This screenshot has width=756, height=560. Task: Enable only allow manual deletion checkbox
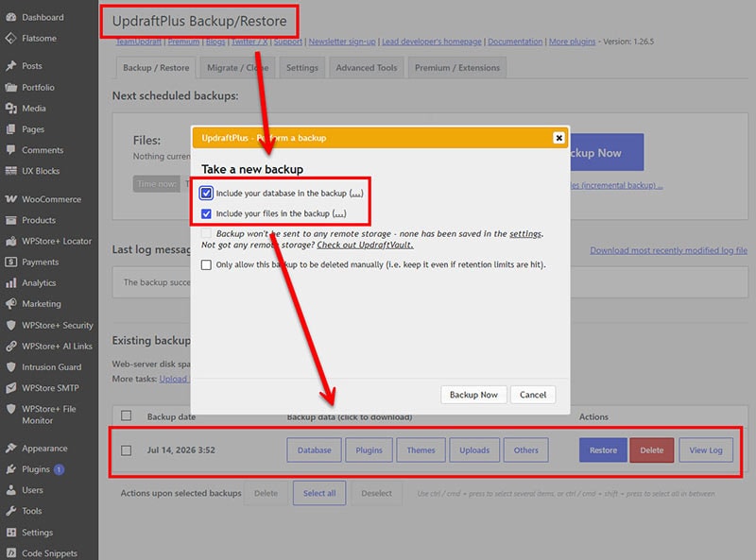(206, 264)
